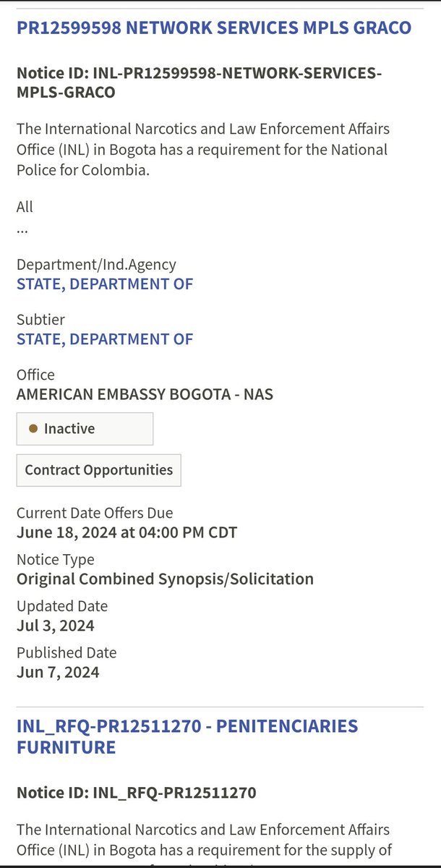Click the State Department link under Subtier
Image resolution: width=441 pixels, height=868 pixels.
[105, 339]
